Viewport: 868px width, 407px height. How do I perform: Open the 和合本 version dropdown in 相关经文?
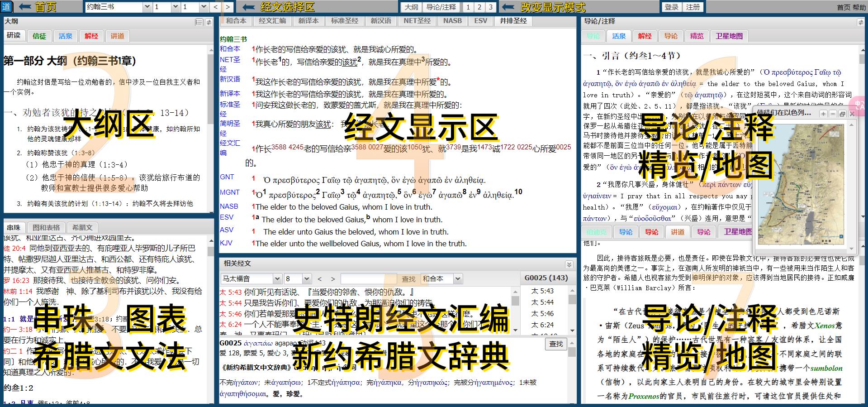(458, 279)
